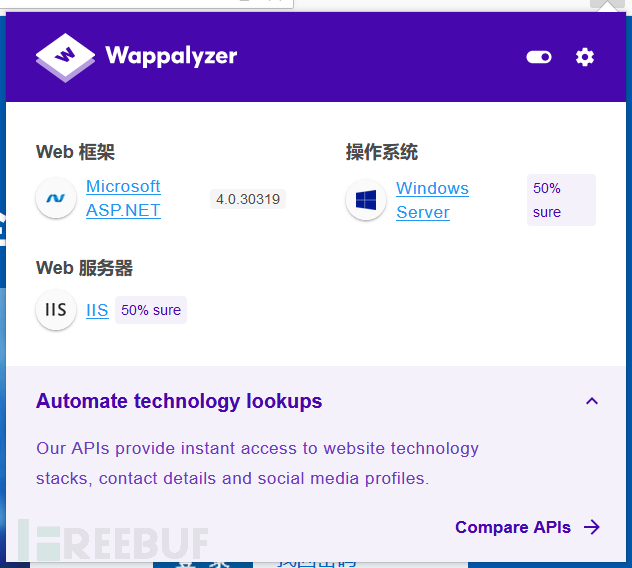Collapse Automate technology lookups section chevron

591,401
